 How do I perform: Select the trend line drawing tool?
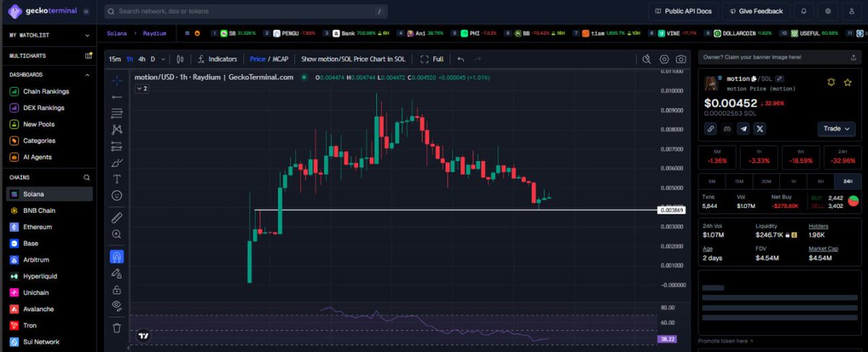tap(117, 96)
